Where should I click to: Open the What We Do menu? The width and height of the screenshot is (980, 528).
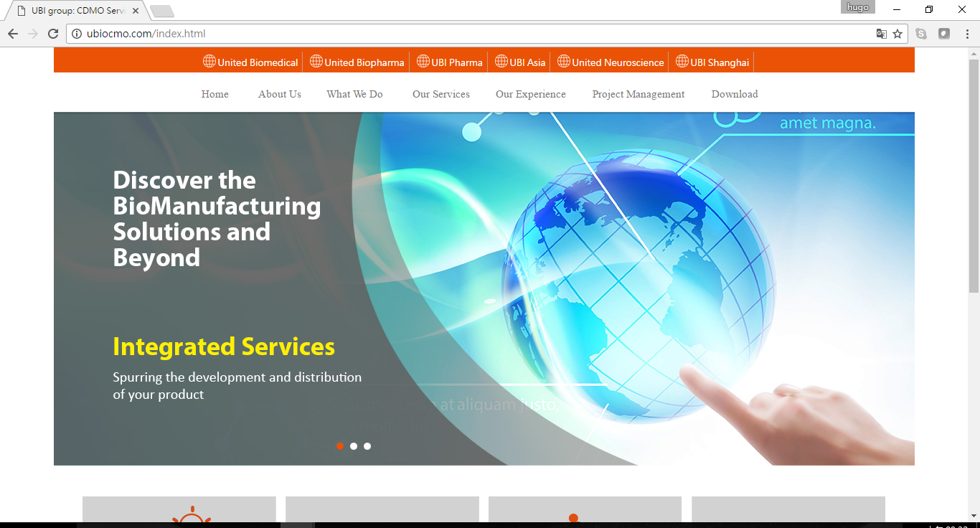[x=354, y=94]
